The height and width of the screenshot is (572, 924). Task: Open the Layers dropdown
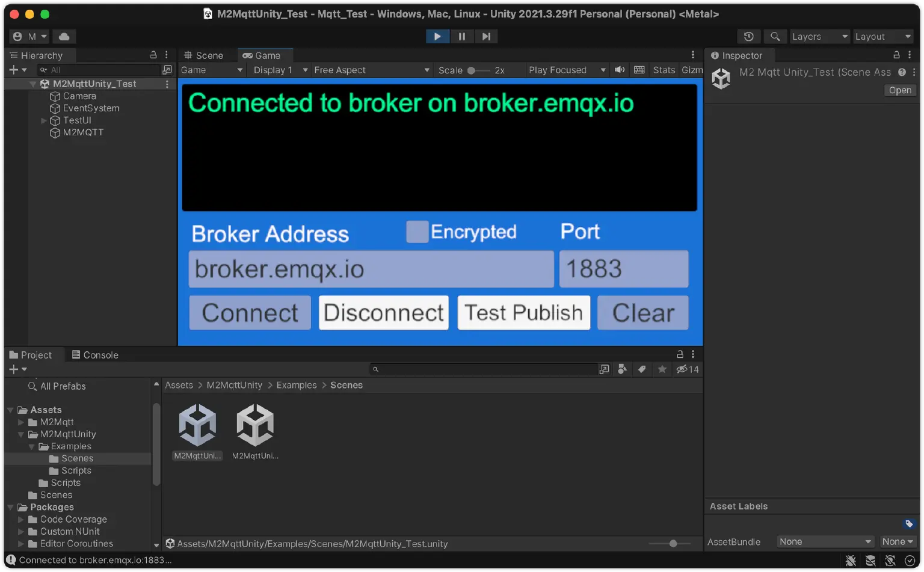[x=819, y=37]
